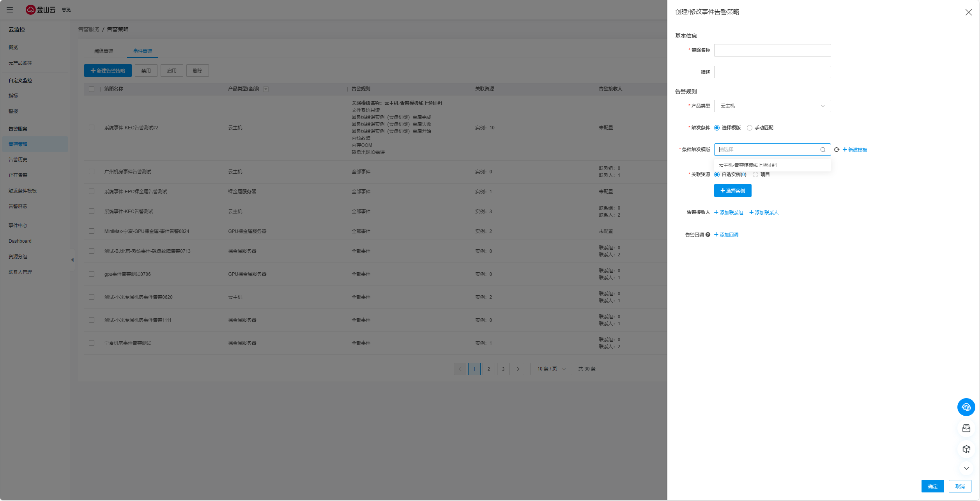Open 告警历史 in the sidebar

pyautogui.click(x=18, y=160)
